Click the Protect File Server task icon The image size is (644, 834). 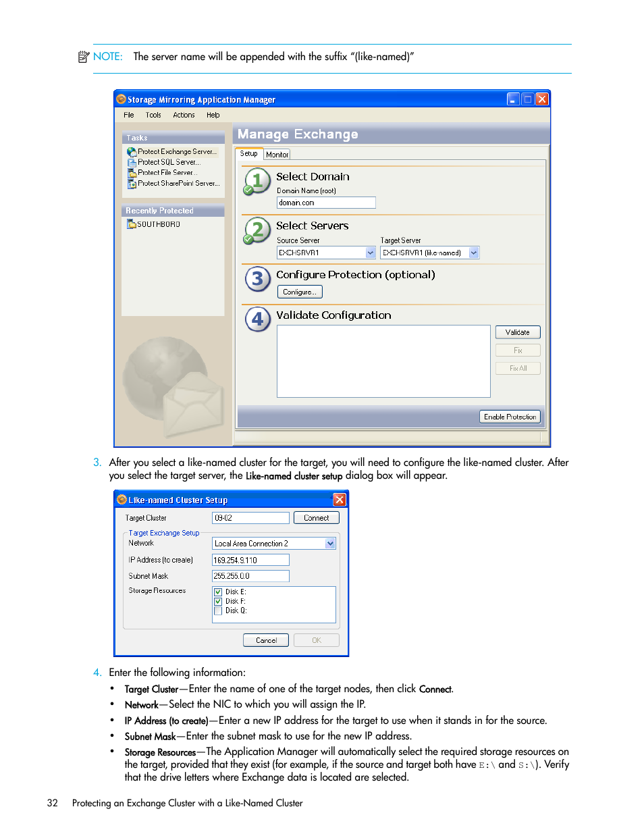(132, 173)
